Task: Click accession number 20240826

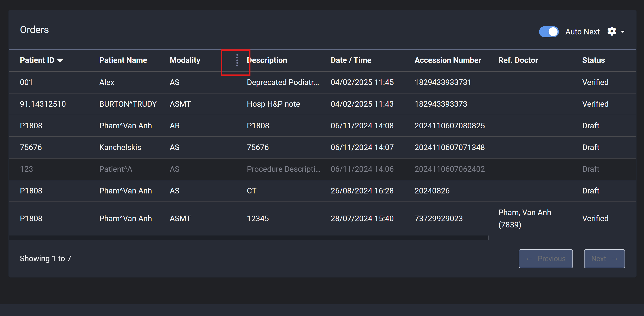Action: (432, 191)
